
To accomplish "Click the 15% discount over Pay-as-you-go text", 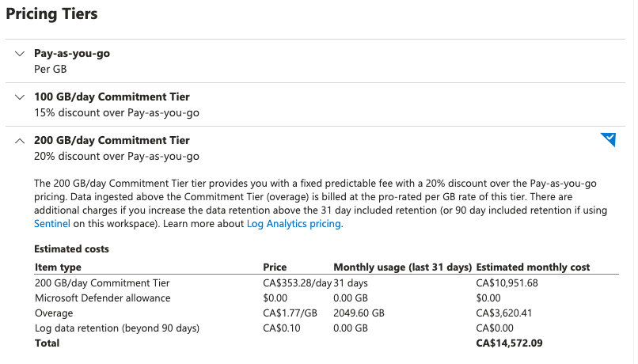I will pos(117,112).
